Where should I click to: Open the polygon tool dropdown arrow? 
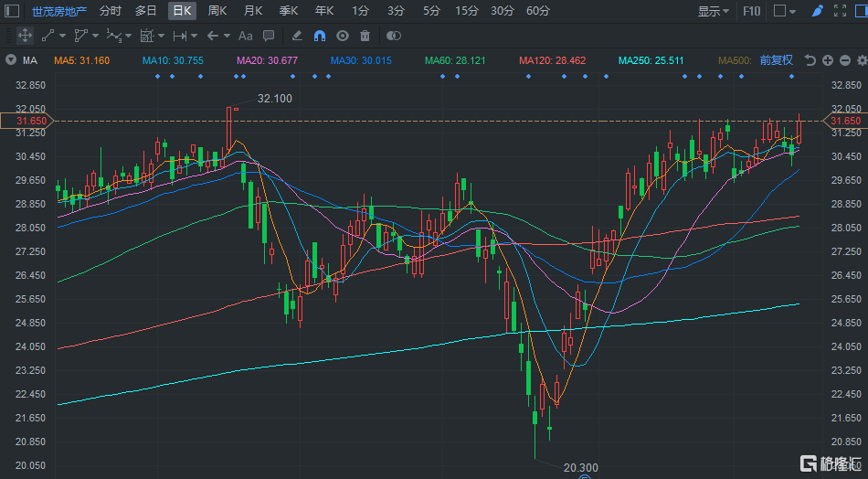tap(95, 36)
